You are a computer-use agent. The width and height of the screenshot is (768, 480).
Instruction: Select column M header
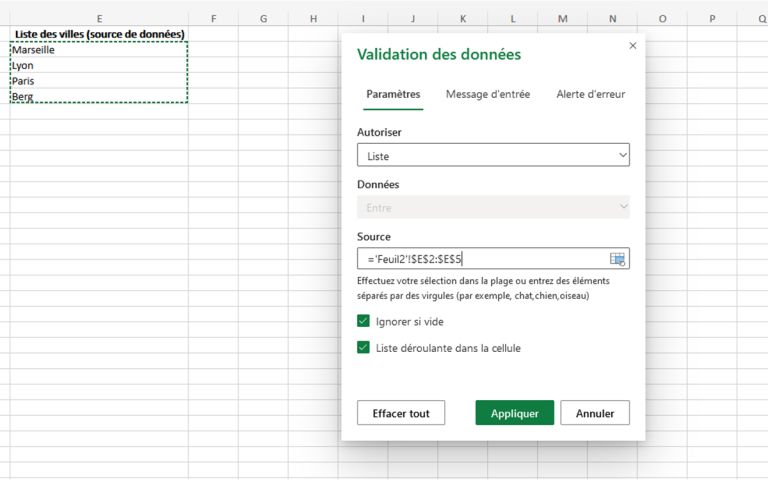click(563, 19)
